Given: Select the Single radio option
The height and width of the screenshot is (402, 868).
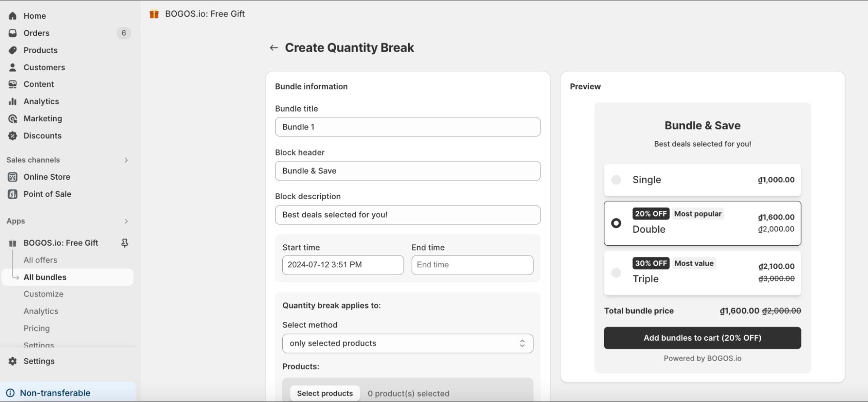Looking at the screenshot, I should (616, 180).
